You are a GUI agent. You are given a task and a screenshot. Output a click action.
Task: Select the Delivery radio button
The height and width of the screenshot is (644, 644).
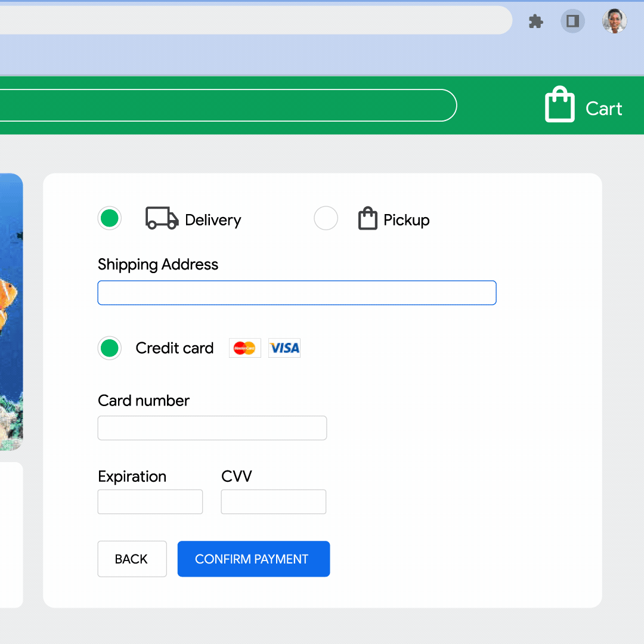[110, 219]
